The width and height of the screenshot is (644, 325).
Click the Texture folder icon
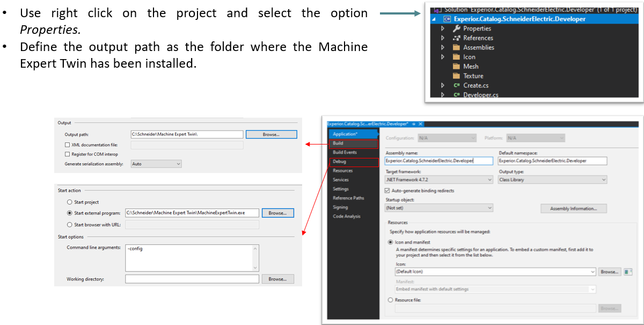[457, 76]
